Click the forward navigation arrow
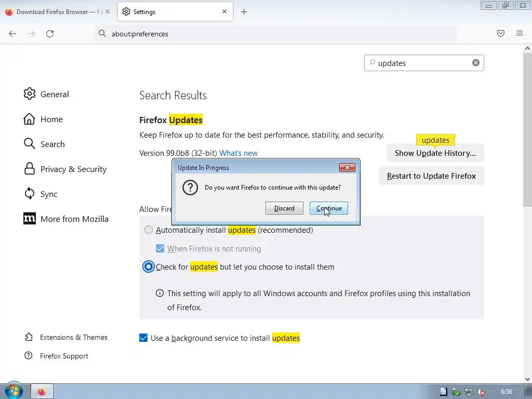Image resolution: width=532 pixels, height=399 pixels. click(31, 33)
